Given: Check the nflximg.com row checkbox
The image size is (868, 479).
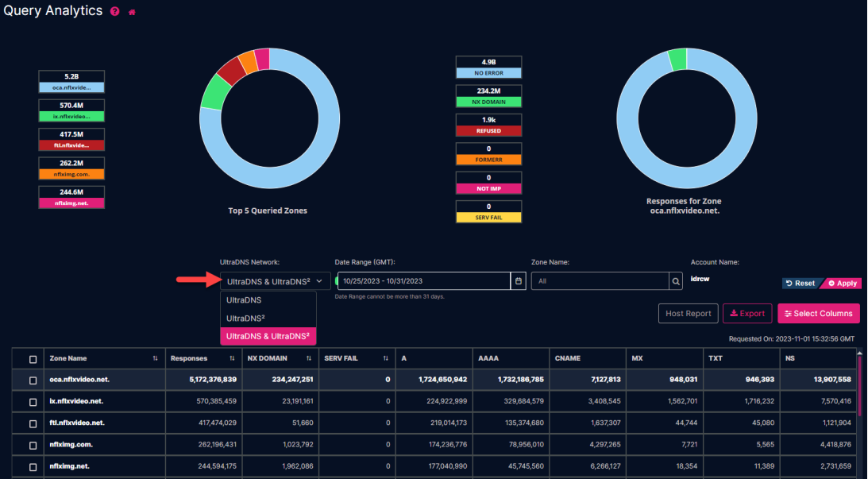Looking at the screenshot, I should click(32, 444).
